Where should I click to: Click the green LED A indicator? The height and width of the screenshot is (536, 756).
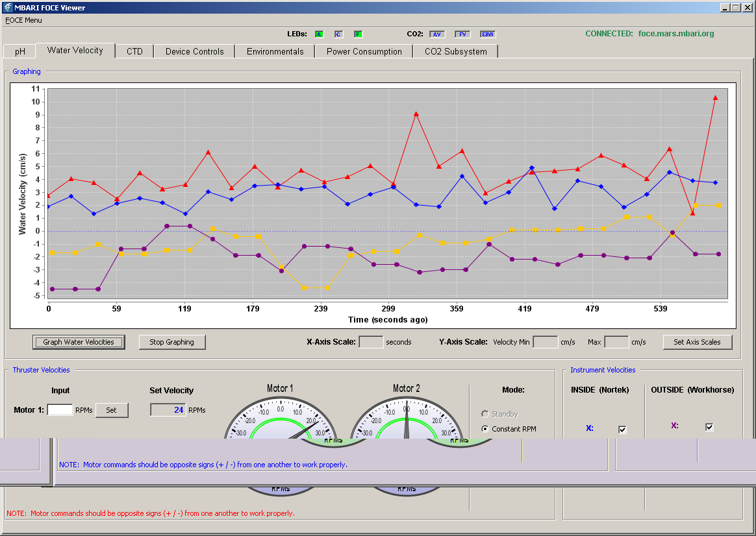coord(319,34)
